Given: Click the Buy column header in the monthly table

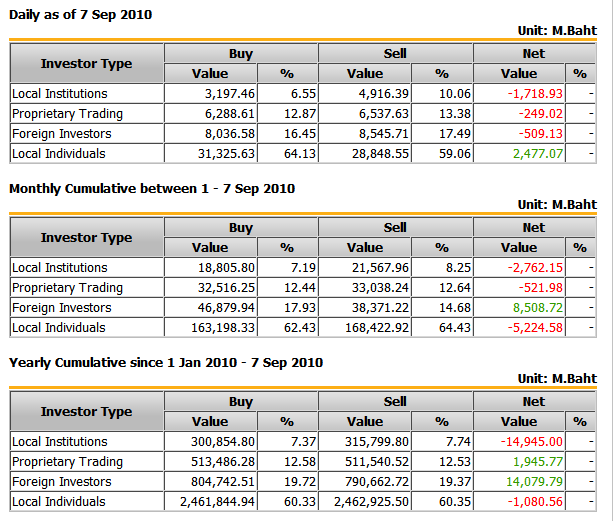Looking at the screenshot, I should (x=240, y=228).
